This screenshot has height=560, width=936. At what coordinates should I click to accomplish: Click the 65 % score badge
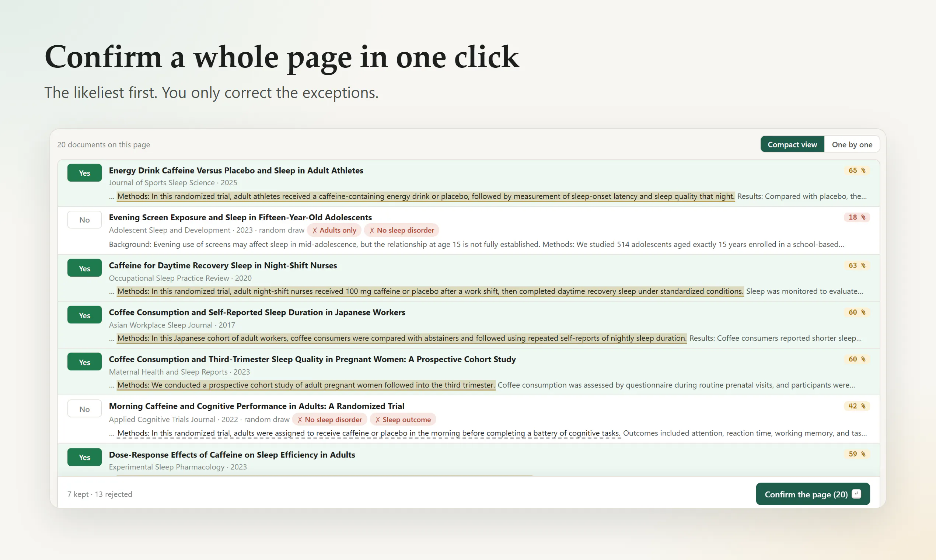[857, 170]
